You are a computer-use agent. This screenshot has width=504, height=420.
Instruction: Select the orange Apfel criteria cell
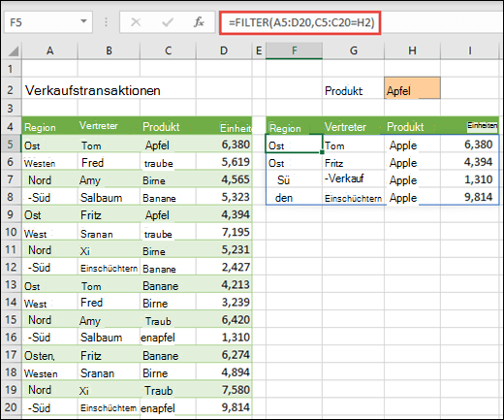(412, 88)
